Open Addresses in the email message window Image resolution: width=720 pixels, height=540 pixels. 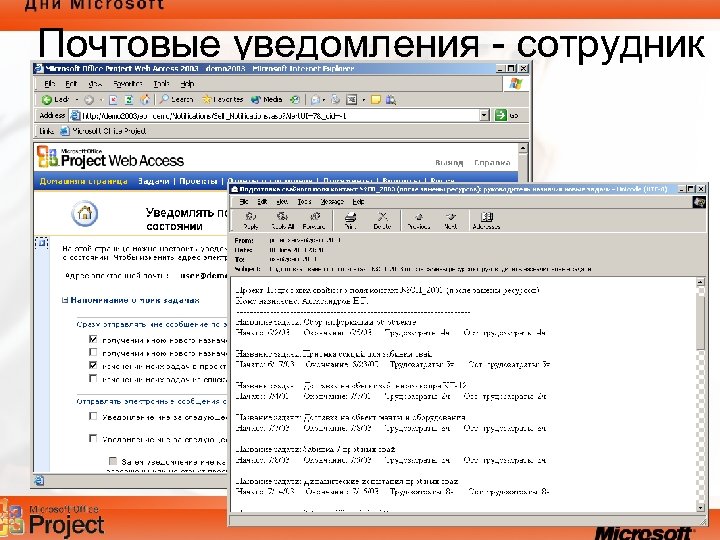[x=486, y=220]
